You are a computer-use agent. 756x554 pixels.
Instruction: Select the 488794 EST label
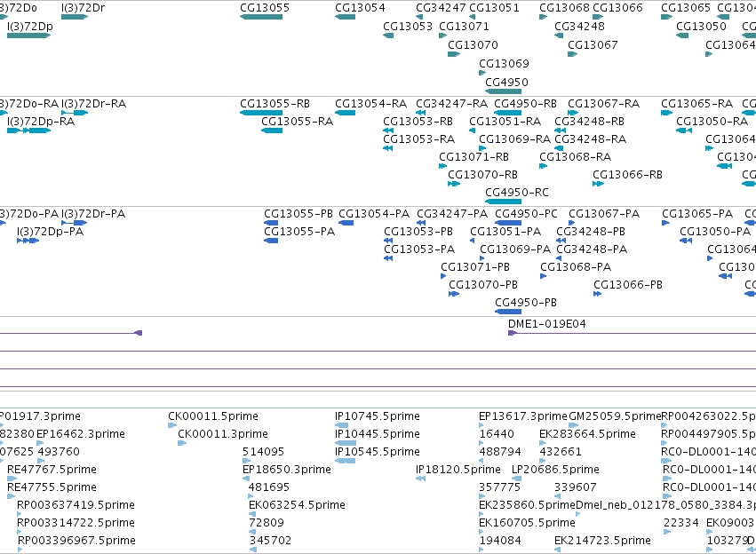coord(500,452)
